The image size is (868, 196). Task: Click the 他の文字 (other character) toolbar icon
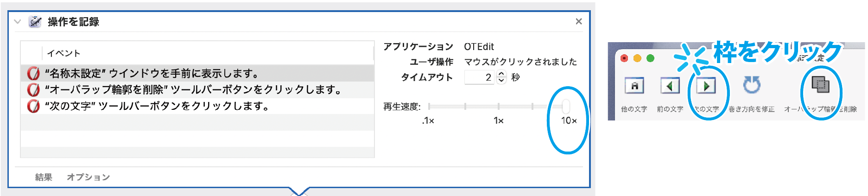tap(634, 86)
